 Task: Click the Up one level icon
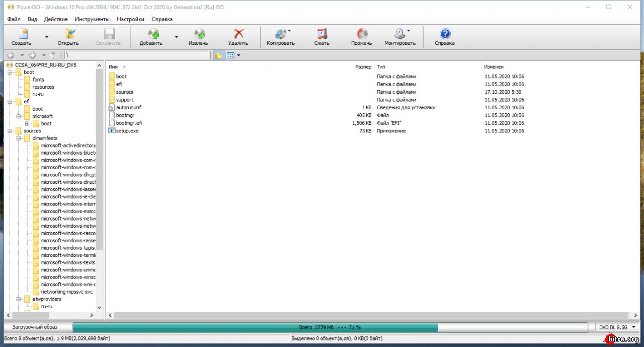[x=53, y=55]
